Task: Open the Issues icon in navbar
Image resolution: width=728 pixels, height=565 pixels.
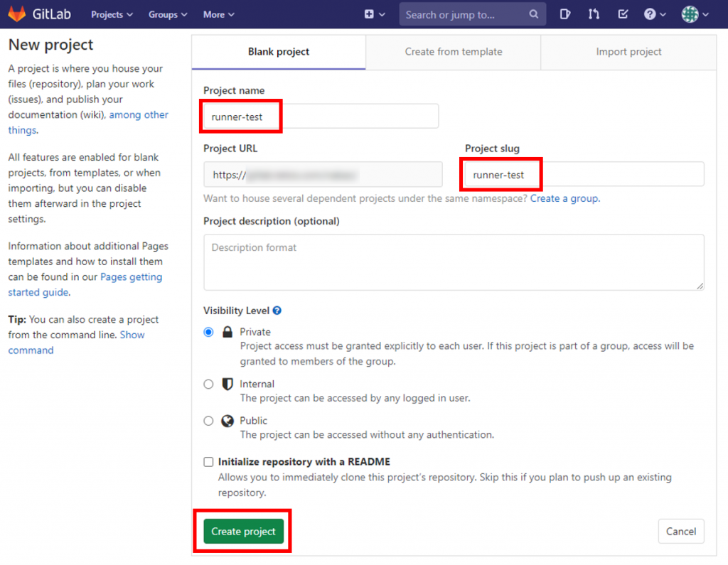Action: point(564,14)
